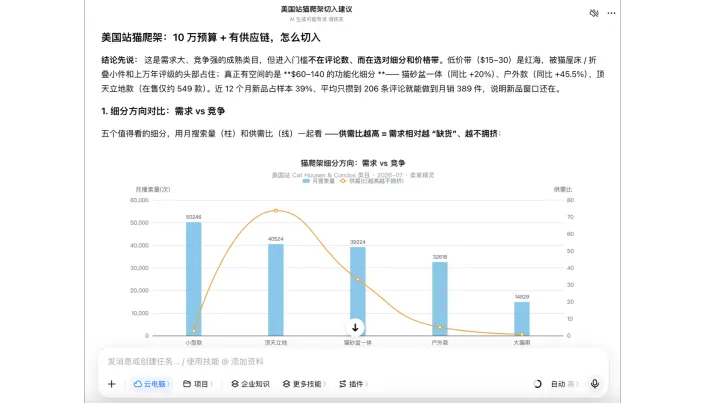Viewport: 720px width, 403px height.
Task: Click the line peak point above 顶天立地
Action: click(276, 211)
